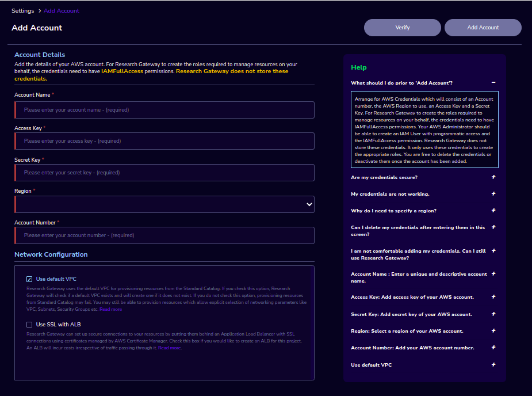Expand 'Account Name : Enter a unique' plus icon
Screen dimensions: 532x396
493,274
